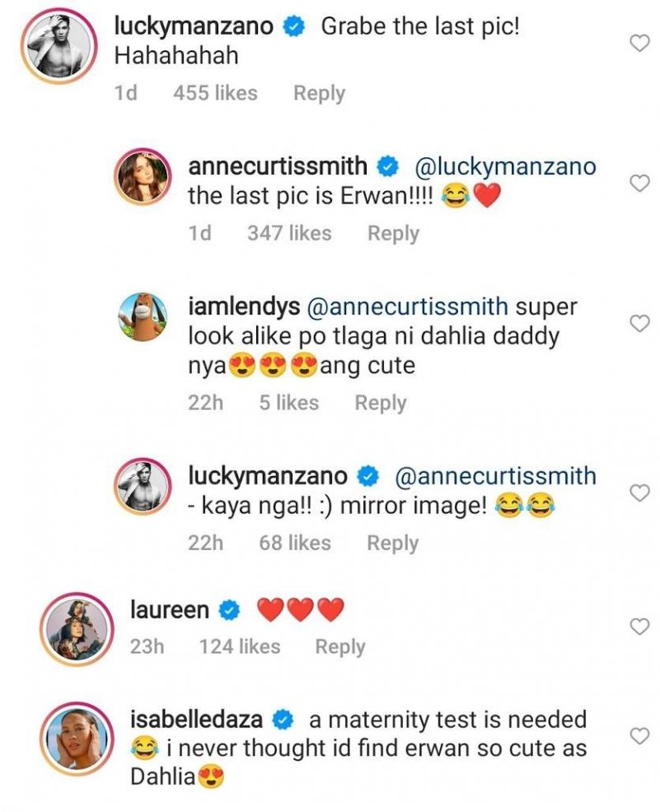The height and width of the screenshot is (812, 660).
Task: Heart luckymanzano's "mirror image" reply
Action: coord(639,492)
